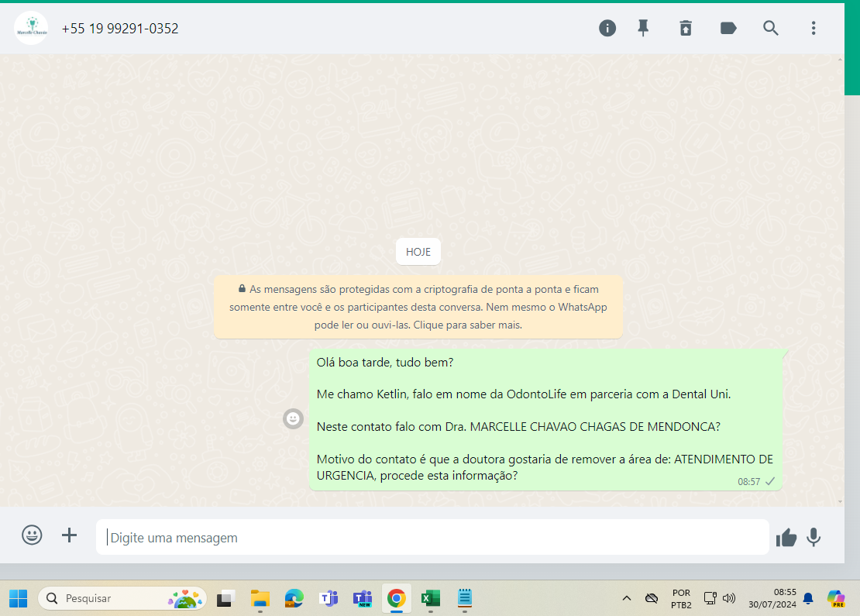Image resolution: width=860 pixels, height=616 pixels.
Task: Open File Explorer from the taskbar
Action: [x=260, y=598]
